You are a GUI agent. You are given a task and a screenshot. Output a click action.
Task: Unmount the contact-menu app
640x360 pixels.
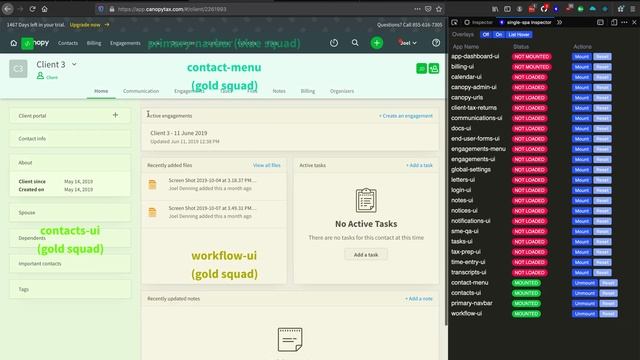(584, 283)
